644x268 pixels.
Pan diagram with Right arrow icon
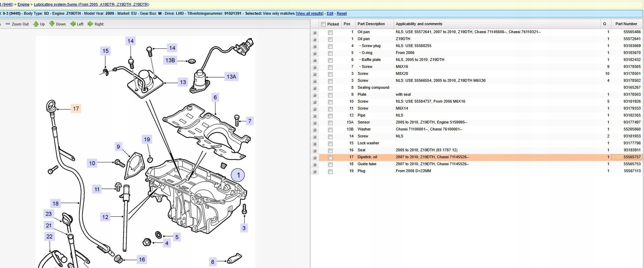(90, 24)
